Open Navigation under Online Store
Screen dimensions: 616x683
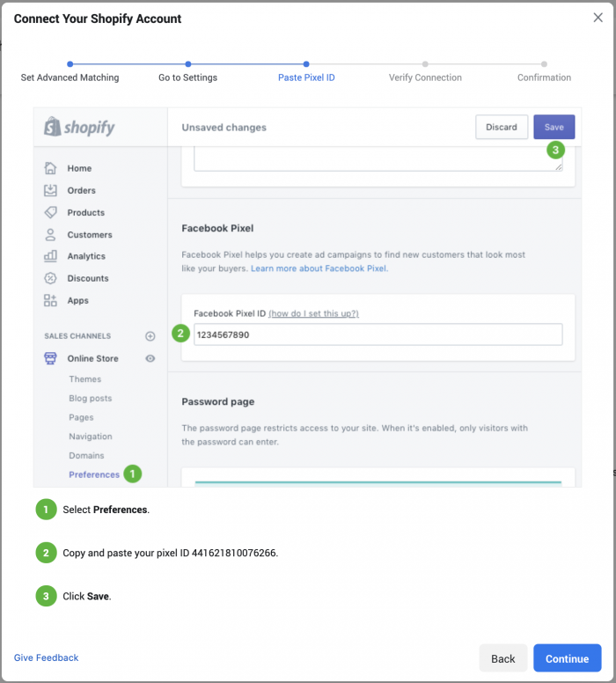(91, 437)
